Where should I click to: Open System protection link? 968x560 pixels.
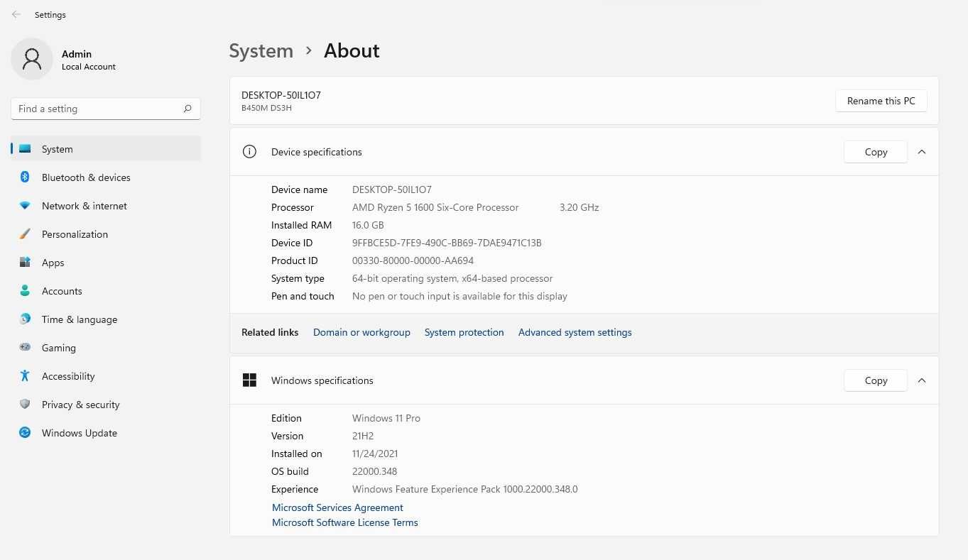464,332
